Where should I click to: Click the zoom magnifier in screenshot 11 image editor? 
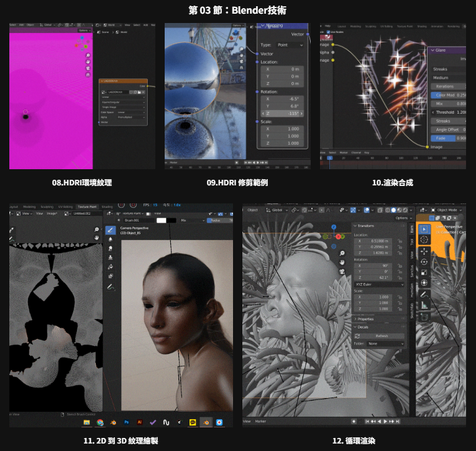click(96, 230)
